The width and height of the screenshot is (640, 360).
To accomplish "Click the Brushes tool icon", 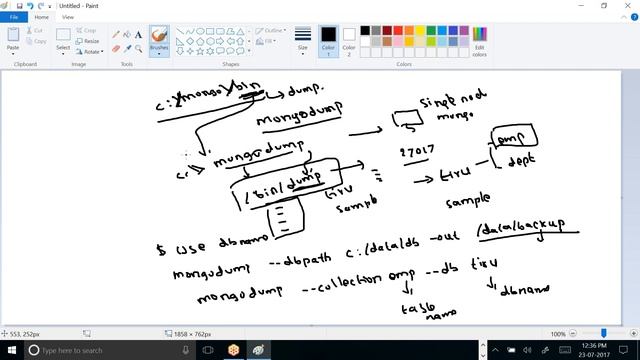I will [159, 35].
